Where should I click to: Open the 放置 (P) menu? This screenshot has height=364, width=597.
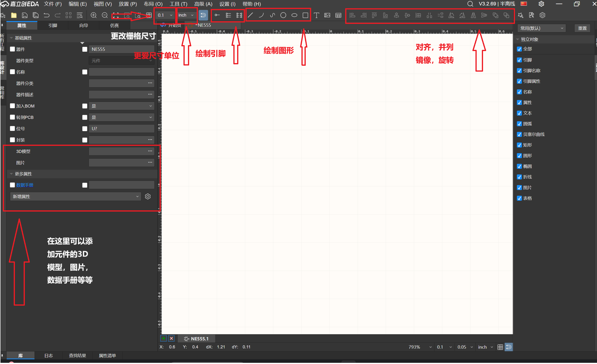tap(127, 4)
